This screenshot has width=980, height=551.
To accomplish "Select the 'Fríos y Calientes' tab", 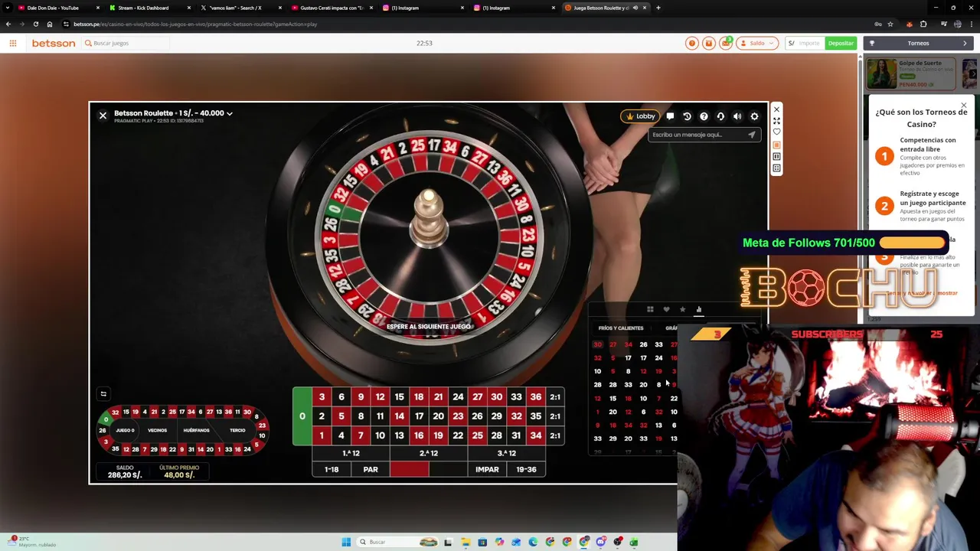I will click(x=621, y=328).
